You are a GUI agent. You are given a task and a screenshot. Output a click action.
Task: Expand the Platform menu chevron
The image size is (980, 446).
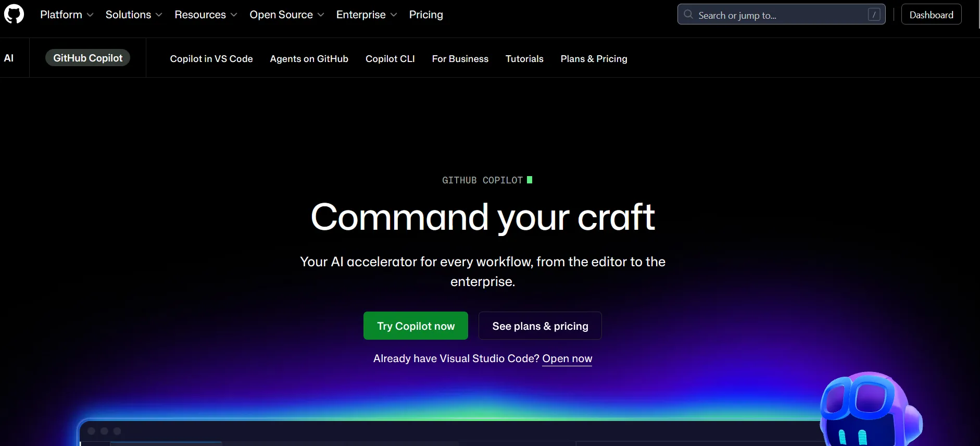tap(90, 15)
